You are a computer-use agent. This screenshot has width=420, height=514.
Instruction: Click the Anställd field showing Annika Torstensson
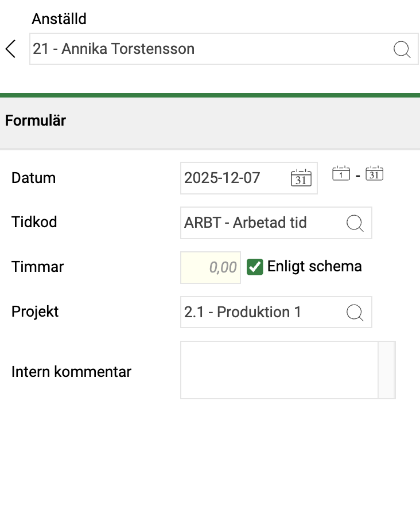pyautogui.click(x=207, y=49)
